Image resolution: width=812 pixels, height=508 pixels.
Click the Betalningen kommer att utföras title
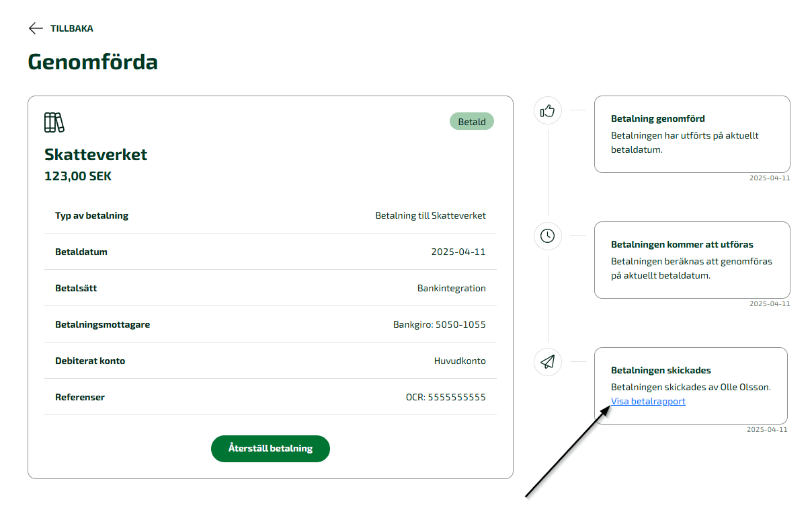[682, 245]
